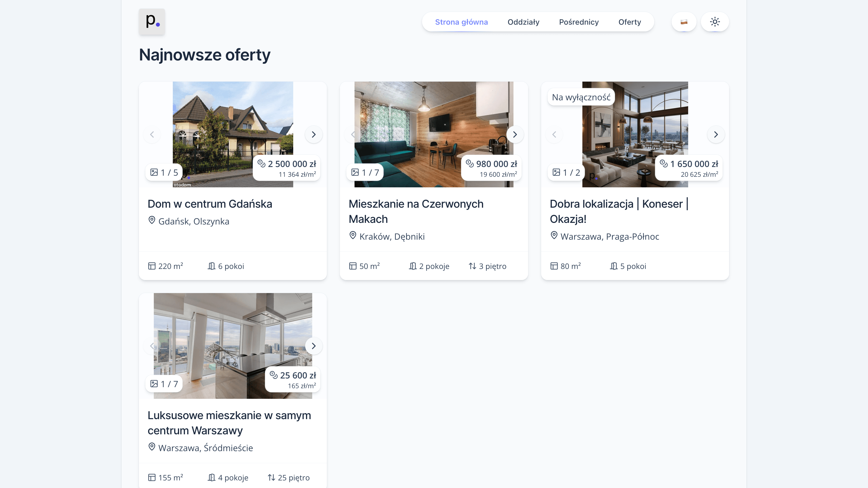Advance the Koneser listing photo carousel
Image resolution: width=868 pixels, height=488 pixels.
point(716,134)
